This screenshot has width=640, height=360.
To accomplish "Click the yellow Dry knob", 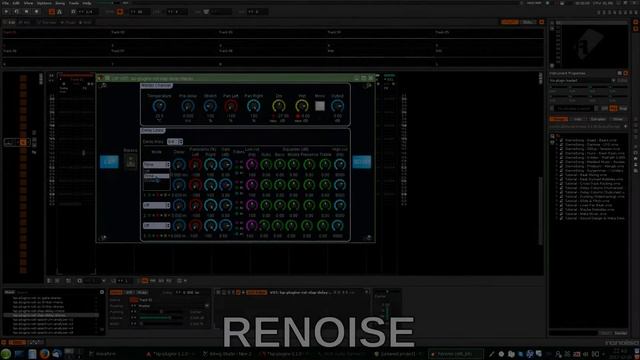I will 279,106.
